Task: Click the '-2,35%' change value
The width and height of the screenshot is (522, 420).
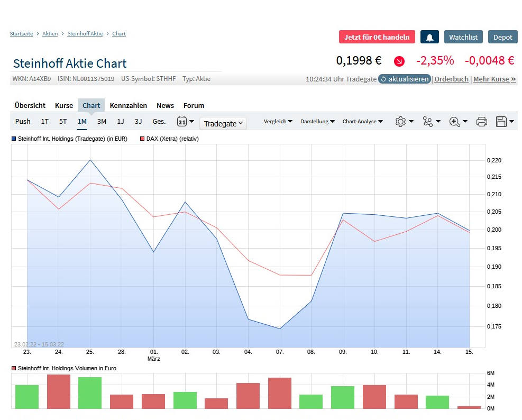Action: 435,61
